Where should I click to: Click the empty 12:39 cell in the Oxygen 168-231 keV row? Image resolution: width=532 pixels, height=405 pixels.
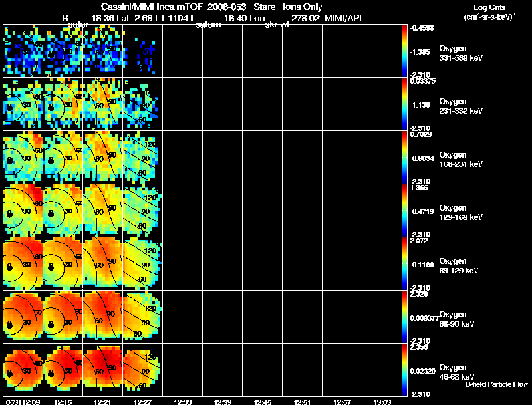(x=223, y=157)
